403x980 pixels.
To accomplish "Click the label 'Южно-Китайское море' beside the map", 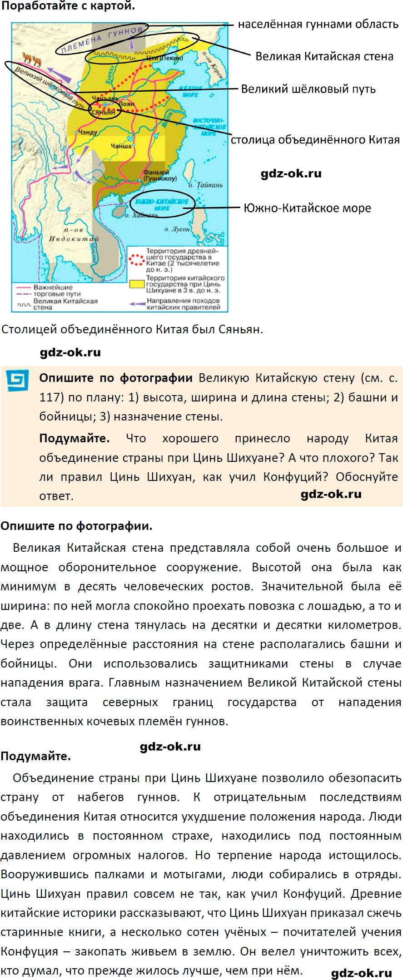I will 308,208.
